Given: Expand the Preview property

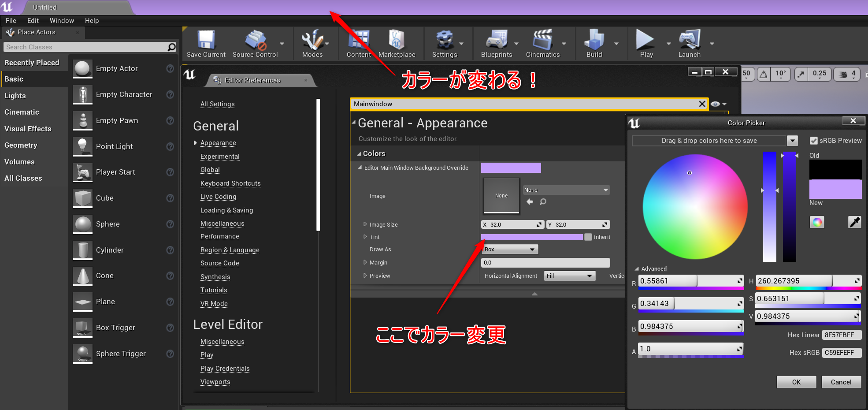Looking at the screenshot, I should (365, 276).
